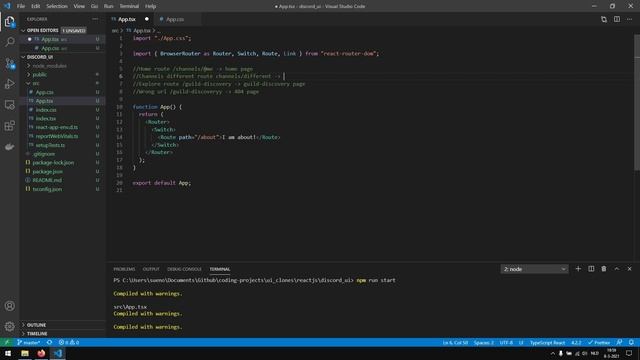The image size is (640, 360).
Task: Open the Docker view in activity bar
Action: pos(9,147)
